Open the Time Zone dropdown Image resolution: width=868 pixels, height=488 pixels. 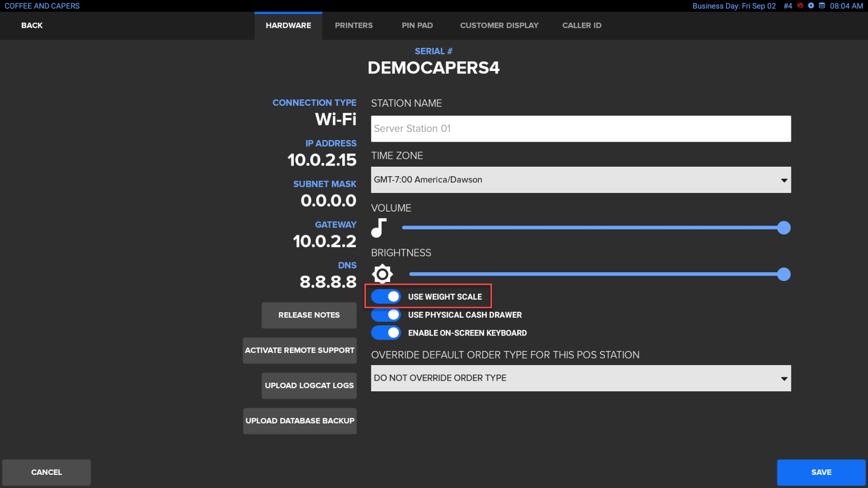581,180
